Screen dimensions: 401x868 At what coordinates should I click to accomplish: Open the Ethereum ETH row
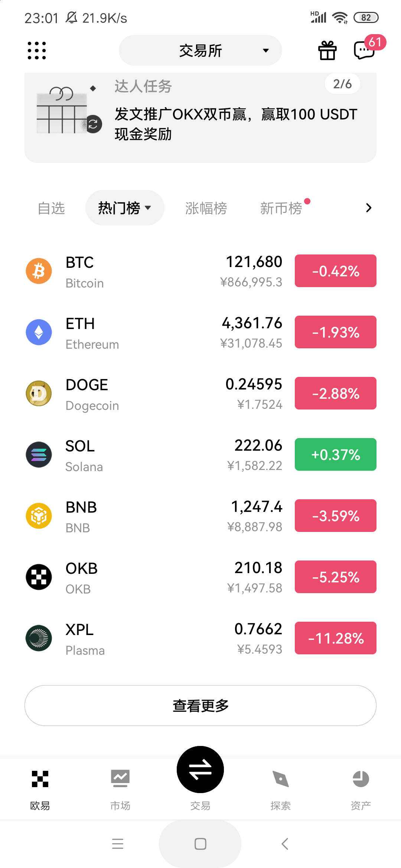149,332
